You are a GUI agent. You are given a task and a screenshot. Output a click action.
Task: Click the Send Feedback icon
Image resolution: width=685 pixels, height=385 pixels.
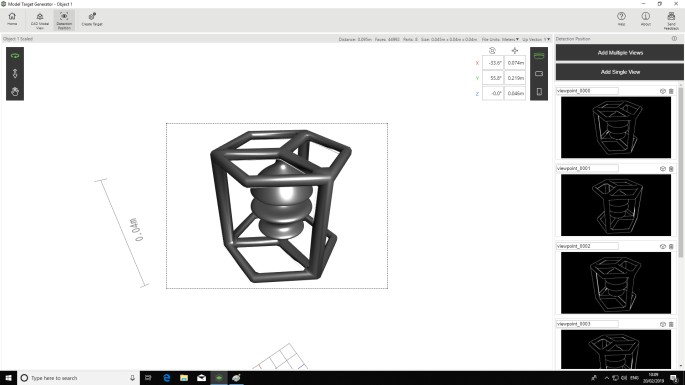pyautogui.click(x=671, y=21)
